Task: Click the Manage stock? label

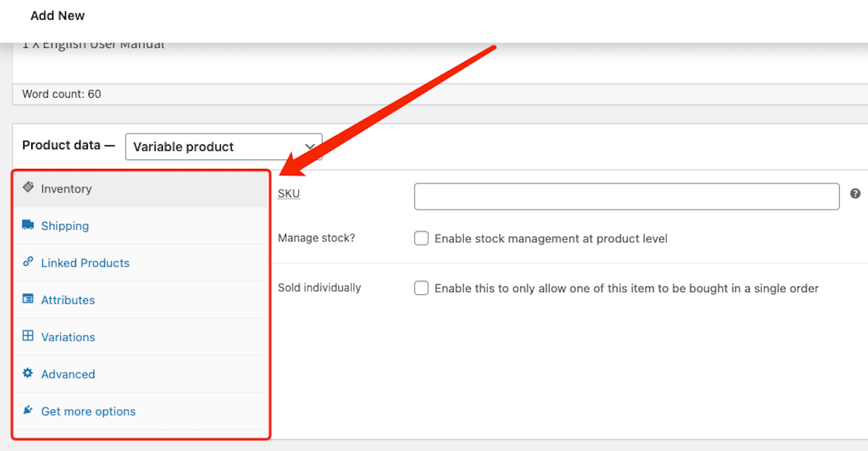Action: point(316,238)
